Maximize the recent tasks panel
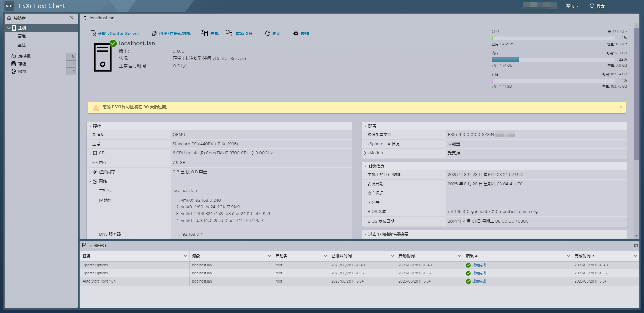This screenshot has width=644, height=313. tap(636, 246)
